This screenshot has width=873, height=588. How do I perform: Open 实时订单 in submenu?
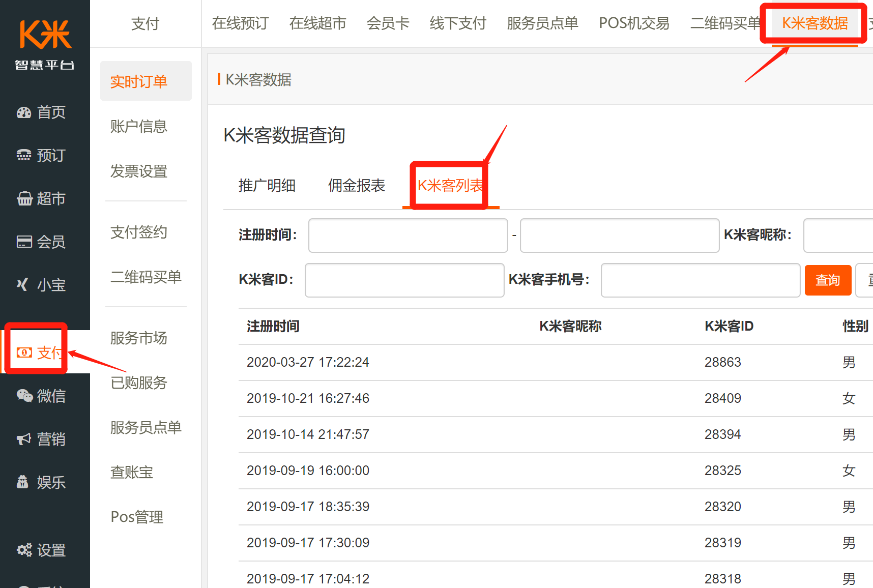pos(146,81)
